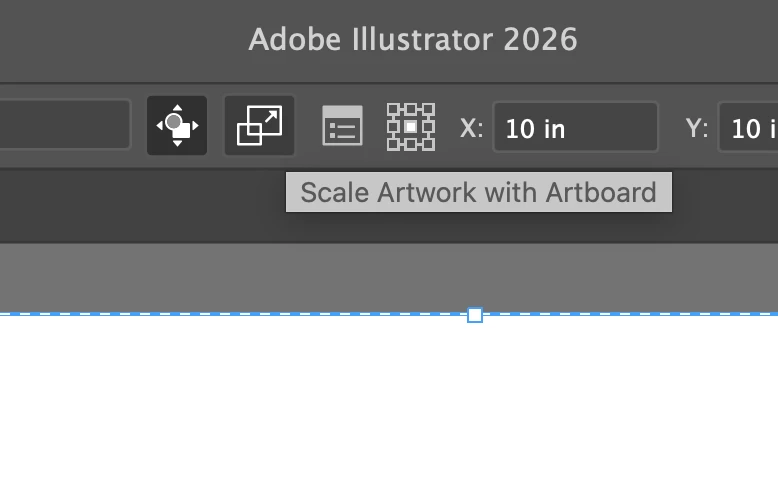Select the top-right reference point
The image size is (778, 482).
click(429, 109)
